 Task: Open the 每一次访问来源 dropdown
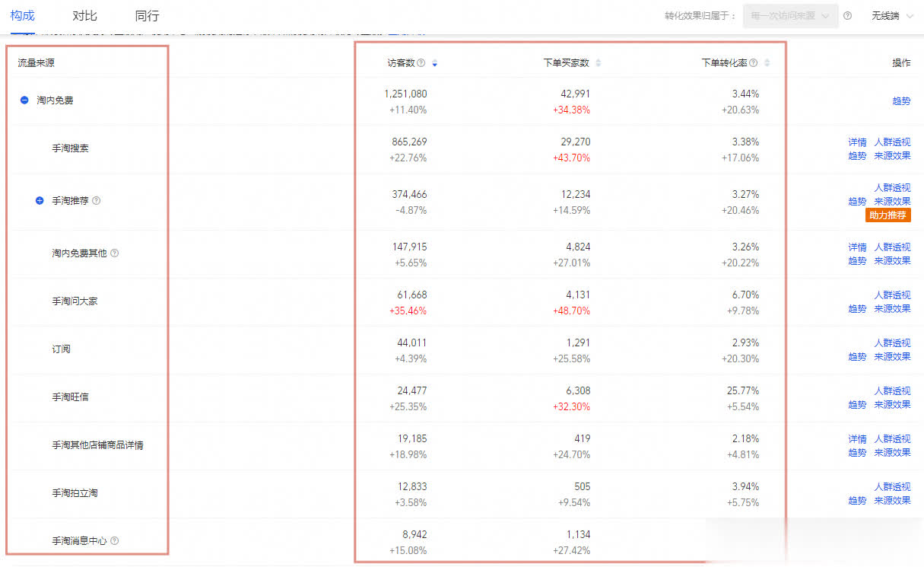click(x=790, y=16)
